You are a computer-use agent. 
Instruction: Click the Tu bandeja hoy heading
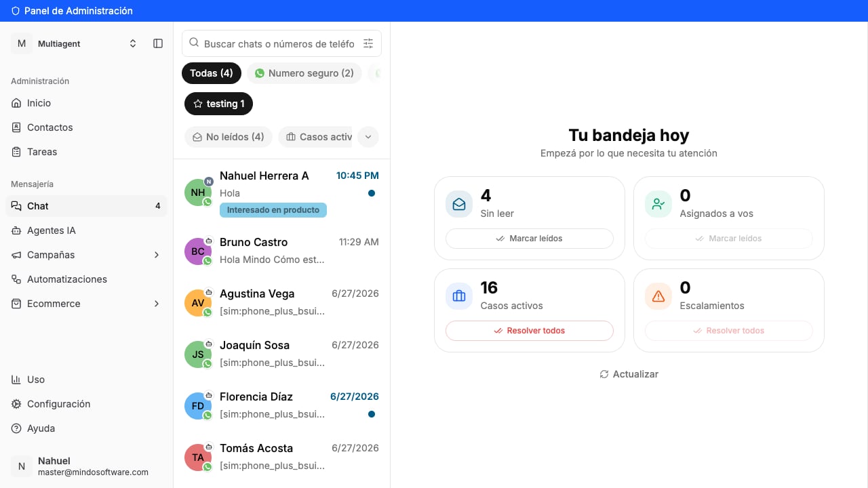629,135
